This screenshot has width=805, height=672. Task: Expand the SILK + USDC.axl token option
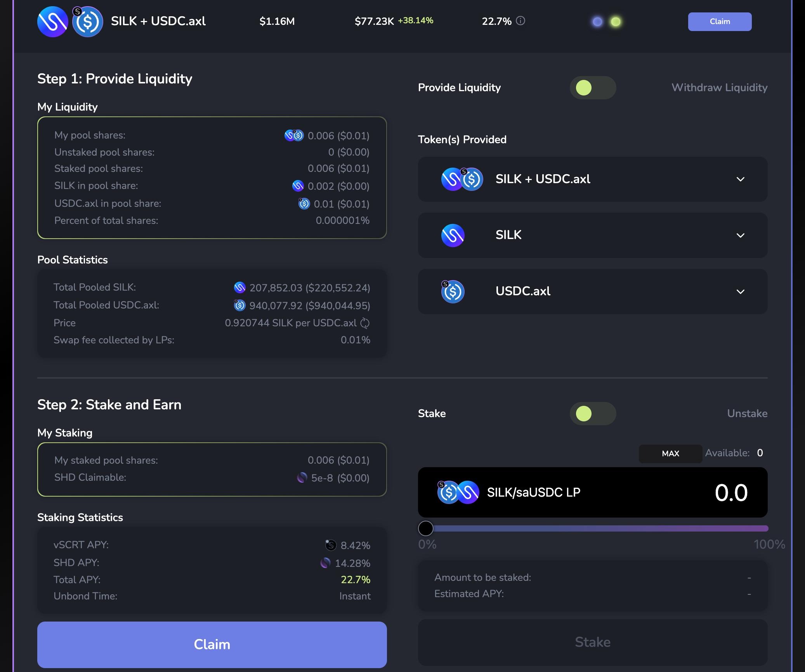[x=740, y=179]
